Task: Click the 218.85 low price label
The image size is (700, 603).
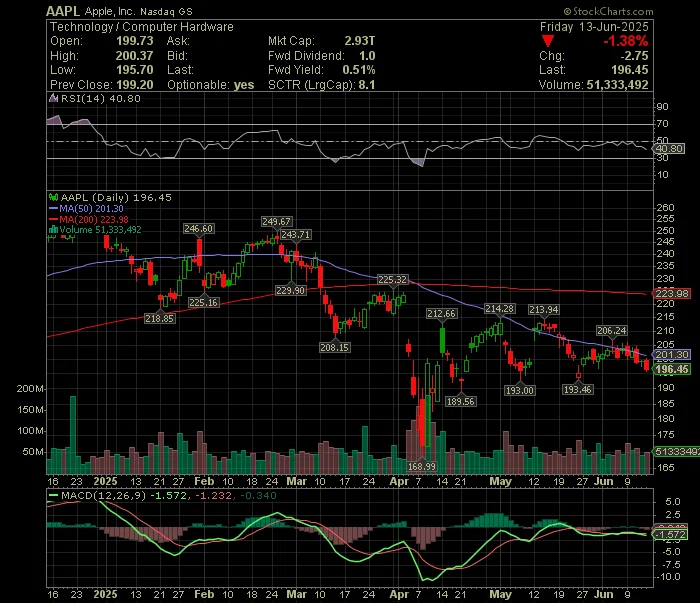Action: 159,318
